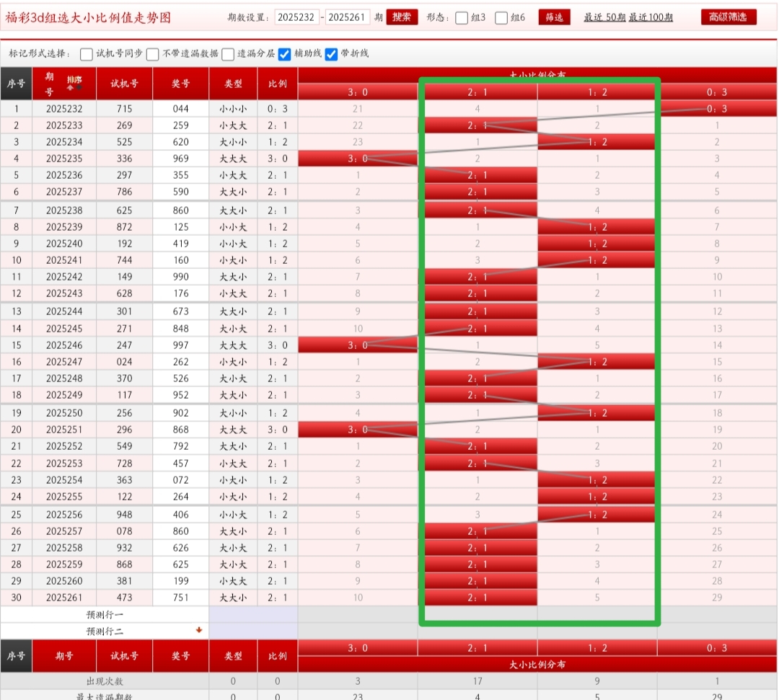Show 最近50期 results link
779x700 pixels.
[604, 17]
